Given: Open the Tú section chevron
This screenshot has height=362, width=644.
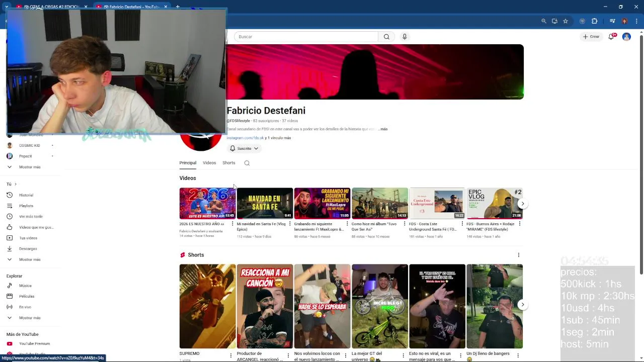Looking at the screenshot, I should [16, 184].
